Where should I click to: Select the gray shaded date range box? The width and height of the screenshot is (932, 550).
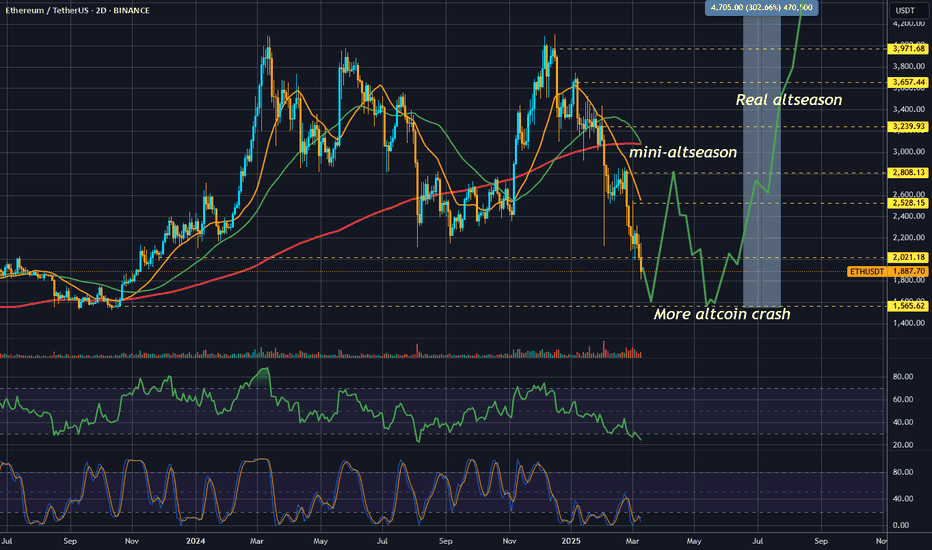click(x=761, y=161)
